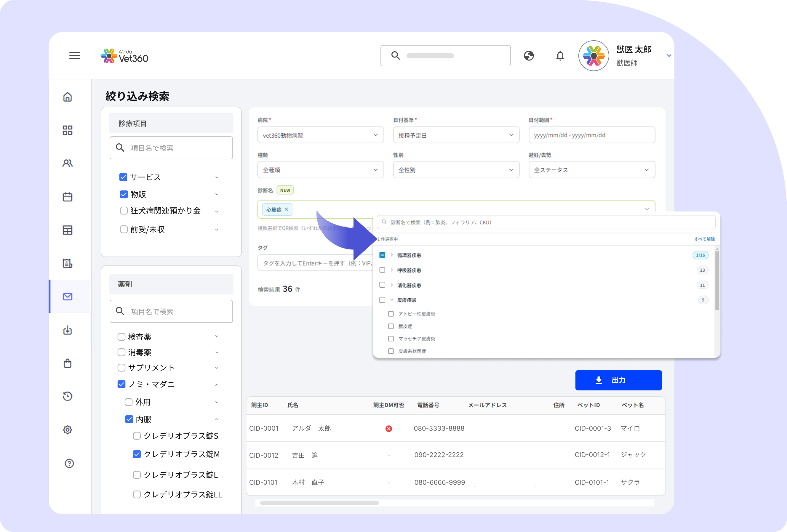Viewport: 787px width, 532px height.
Task: Check クレデリオプラス錠LL checkbox
Action: [x=137, y=494]
